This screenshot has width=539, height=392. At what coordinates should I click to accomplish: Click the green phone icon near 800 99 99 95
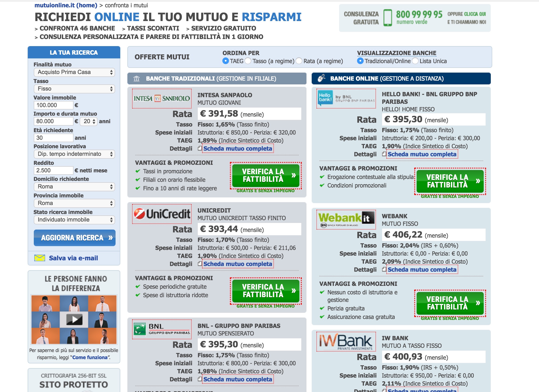coord(388,17)
